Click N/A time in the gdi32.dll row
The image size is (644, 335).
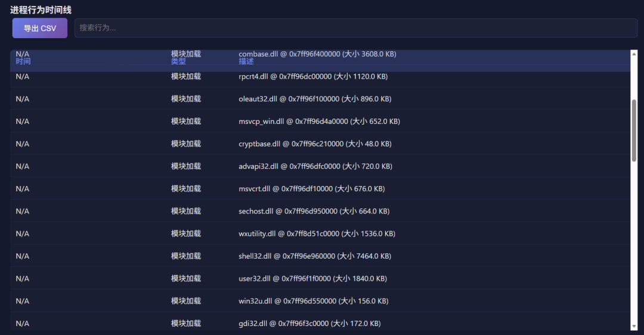[x=23, y=324]
